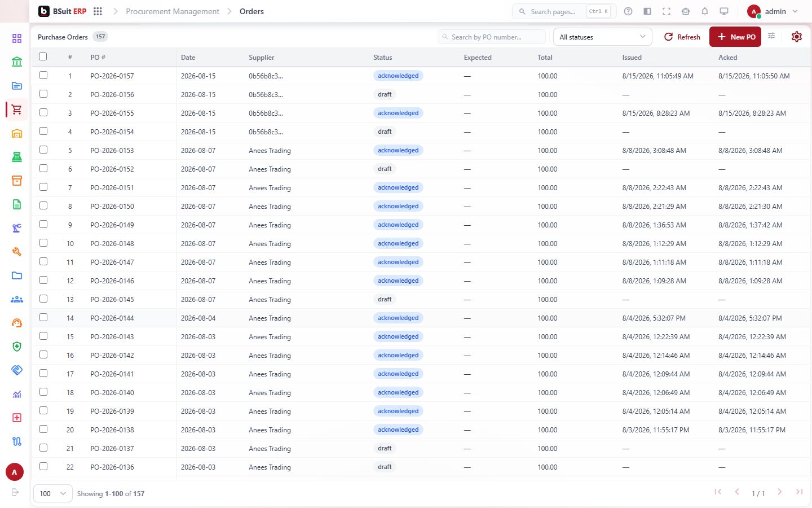Click the Search pages global search box
Image resolution: width=812 pixels, height=508 pixels.
coord(564,11)
